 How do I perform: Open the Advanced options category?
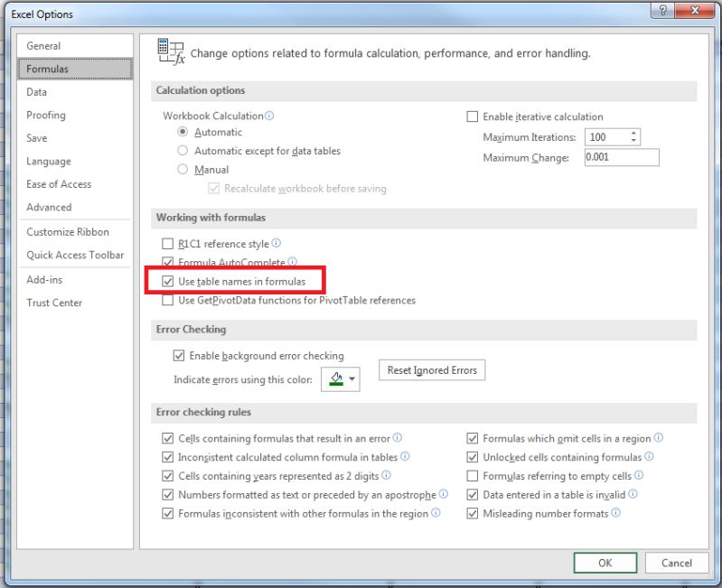75,207
